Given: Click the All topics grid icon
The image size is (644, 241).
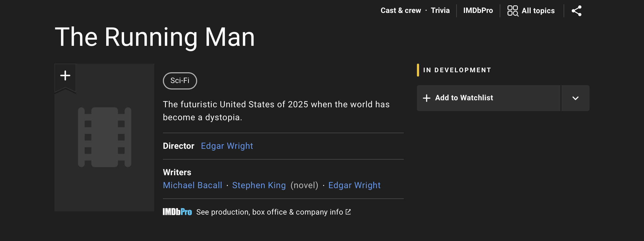Looking at the screenshot, I should (513, 11).
